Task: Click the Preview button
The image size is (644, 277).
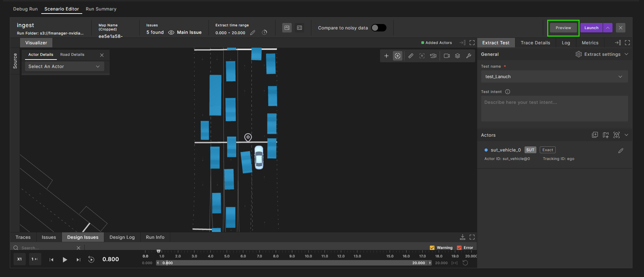Action: [x=563, y=28]
